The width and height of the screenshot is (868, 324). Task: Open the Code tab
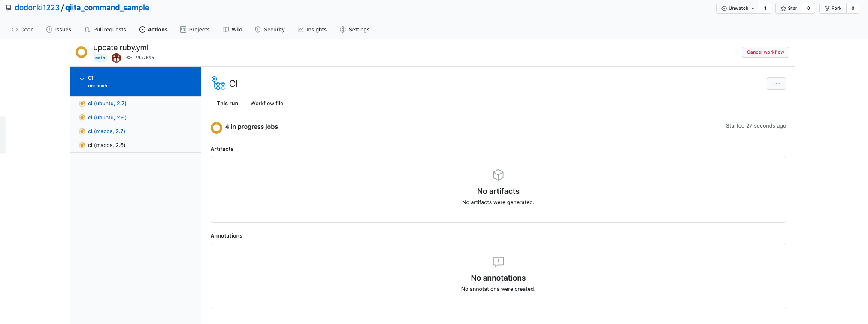point(23,30)
